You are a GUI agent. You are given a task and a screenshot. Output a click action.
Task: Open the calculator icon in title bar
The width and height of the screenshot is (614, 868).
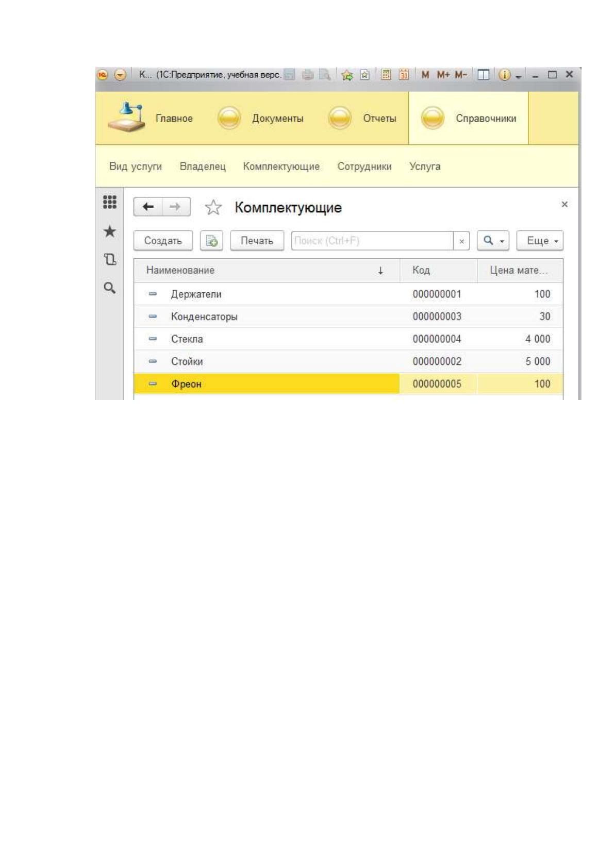coord(385,75)
